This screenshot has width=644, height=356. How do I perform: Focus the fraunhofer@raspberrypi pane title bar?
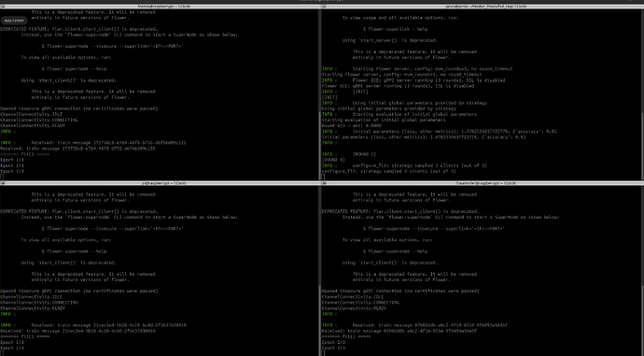point(483,183)
